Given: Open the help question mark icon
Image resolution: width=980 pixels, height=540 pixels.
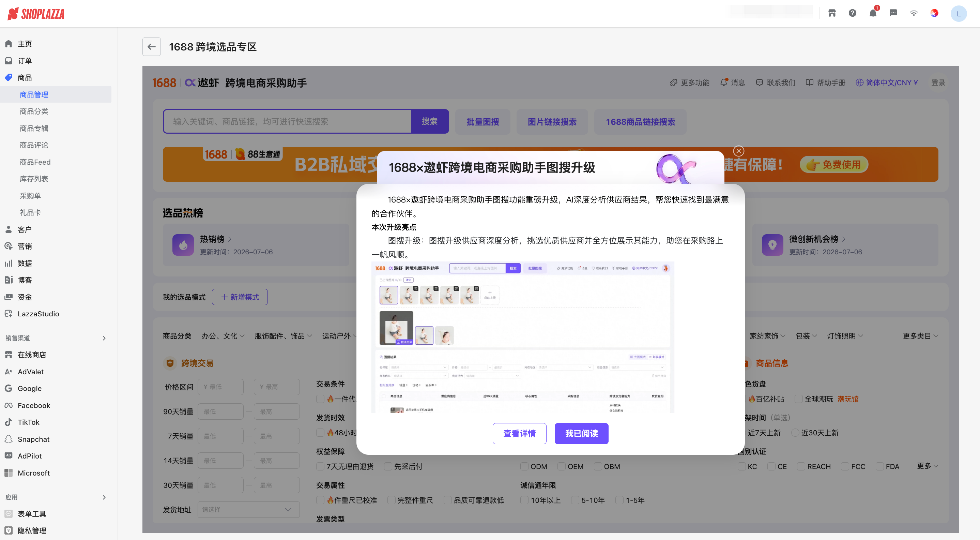Looking at the screenshot, I should click(x=853, y=13).
